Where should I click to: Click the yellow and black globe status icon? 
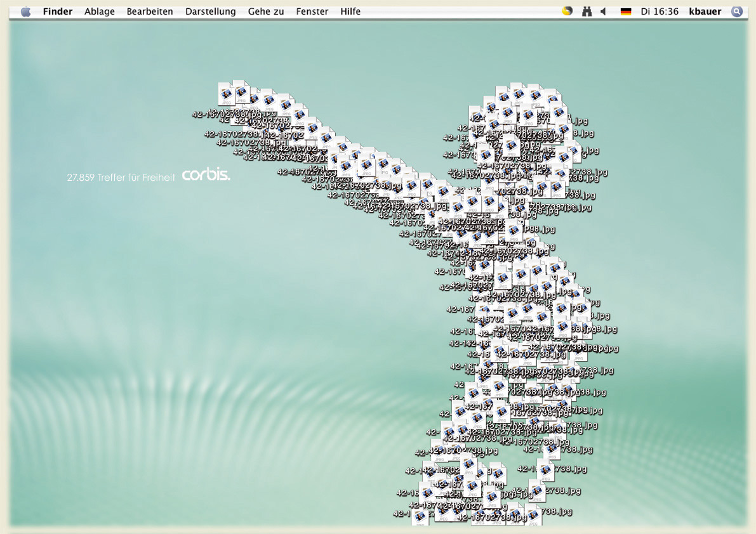[567, 11]
